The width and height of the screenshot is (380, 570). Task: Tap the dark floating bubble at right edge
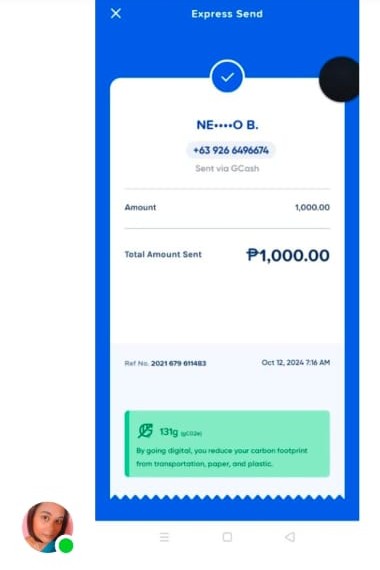coord(339,79)
